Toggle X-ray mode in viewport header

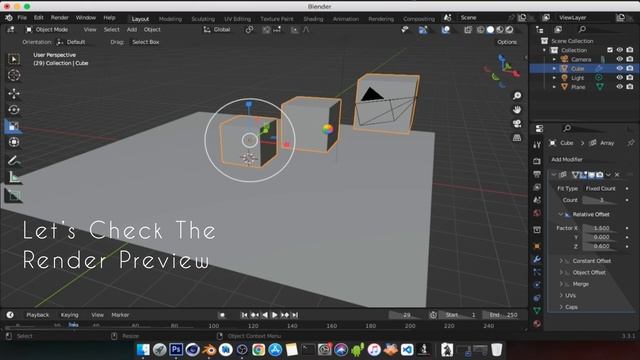point(468,29)
